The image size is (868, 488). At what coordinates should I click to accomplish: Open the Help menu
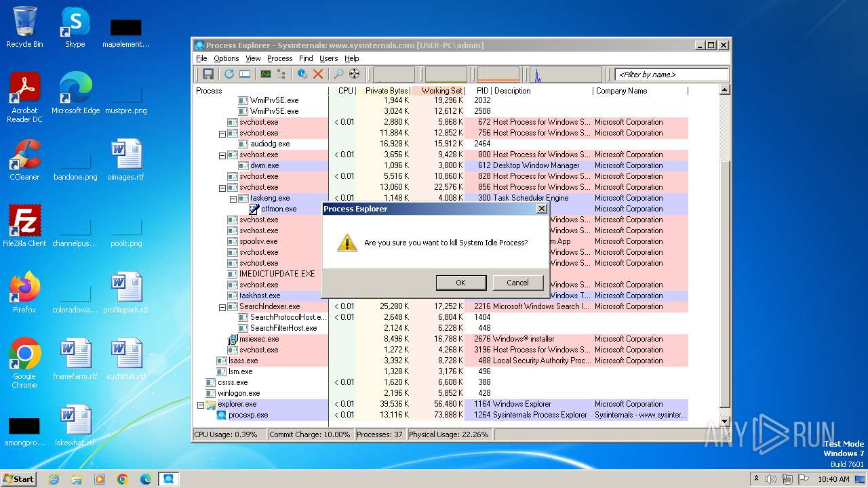pos(351,58)
